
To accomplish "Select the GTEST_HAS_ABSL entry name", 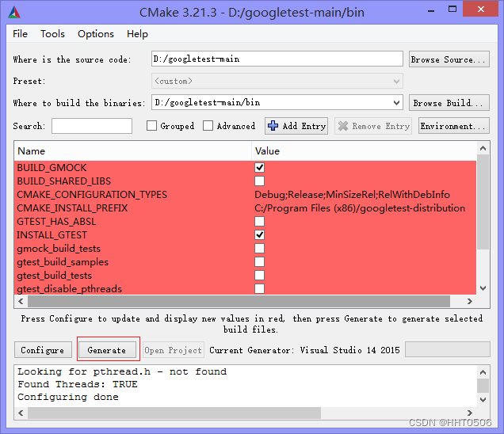I will tap(56, 222).
